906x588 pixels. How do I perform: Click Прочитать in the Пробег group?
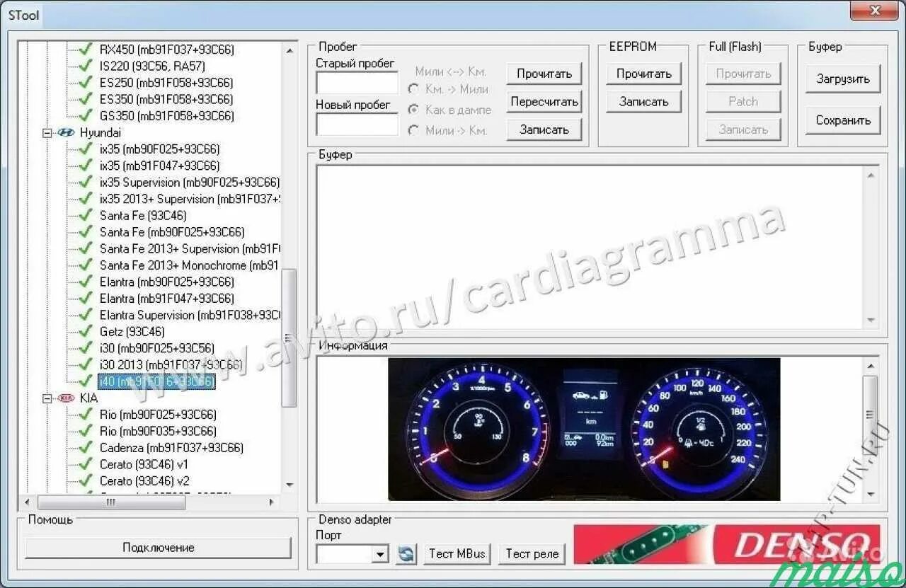pos(544,74)
